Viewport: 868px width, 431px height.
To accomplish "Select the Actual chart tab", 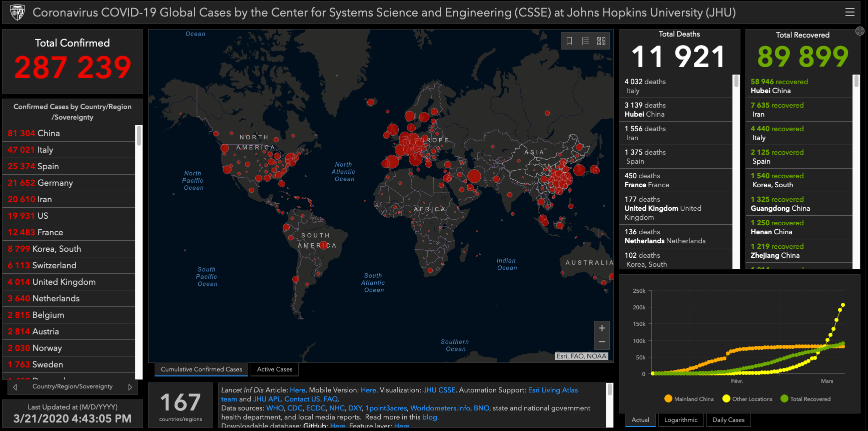I will point(640,420).
